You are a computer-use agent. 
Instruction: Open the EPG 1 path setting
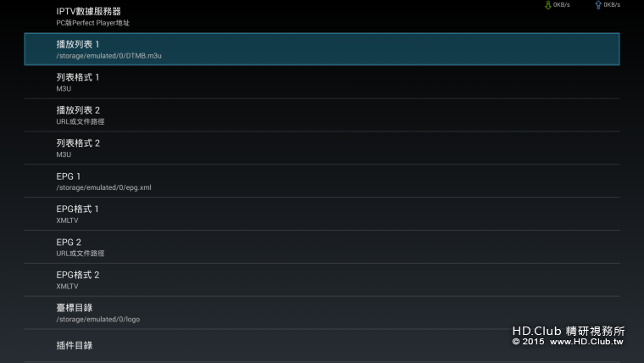pos(322,181)
